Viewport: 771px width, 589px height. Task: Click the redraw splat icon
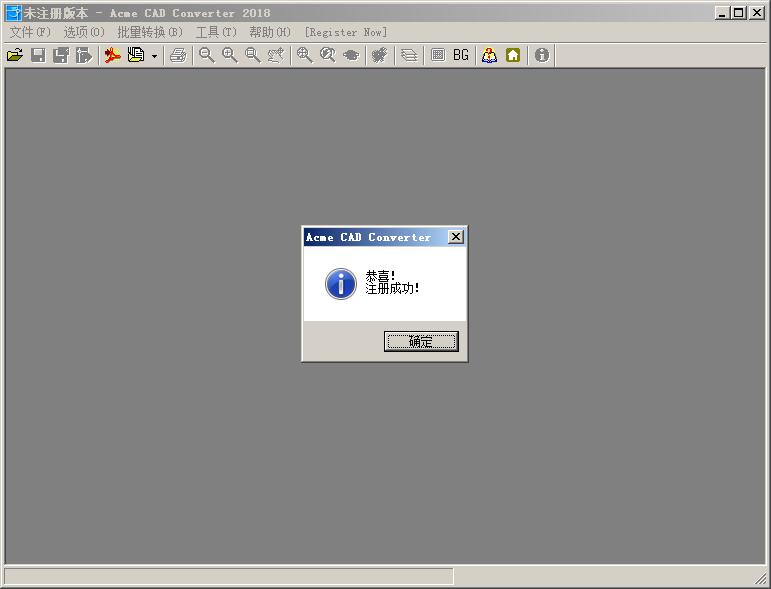[379, 55]
